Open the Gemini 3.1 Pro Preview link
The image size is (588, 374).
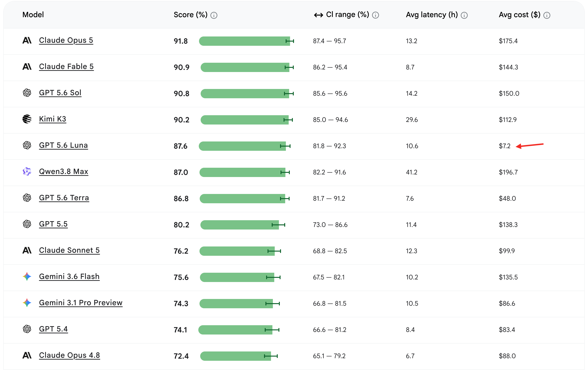pos(81,303)
